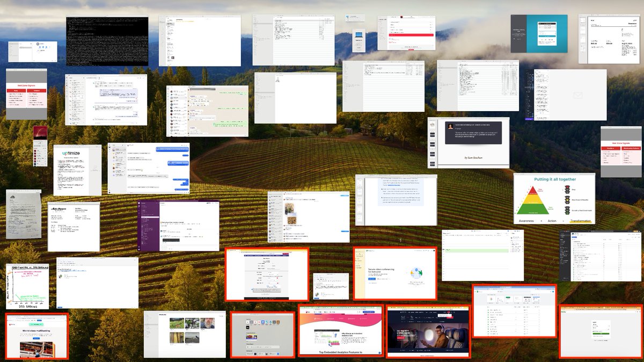Open the chat window showing shared food photos
644x362 pixels.
[309, 216]
